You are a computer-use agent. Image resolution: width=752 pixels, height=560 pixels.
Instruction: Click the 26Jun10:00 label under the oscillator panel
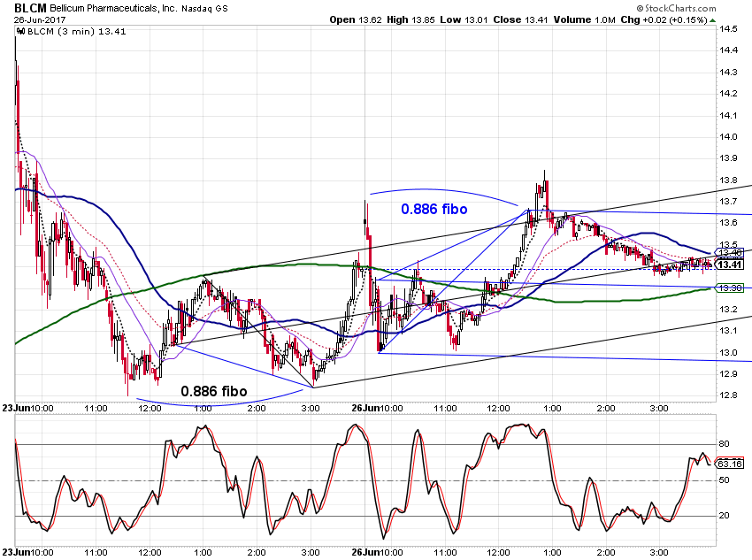[x=378, y=552]
